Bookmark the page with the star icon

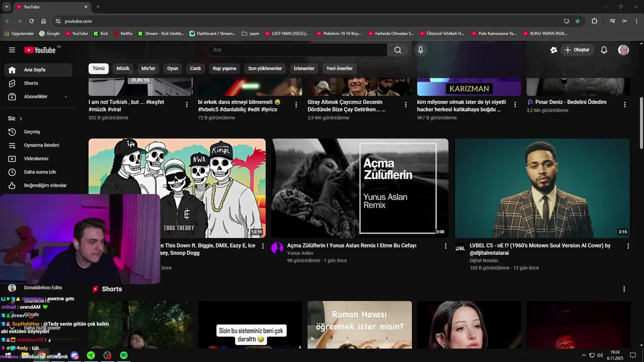pyautogui.click(x=578, y=21)
